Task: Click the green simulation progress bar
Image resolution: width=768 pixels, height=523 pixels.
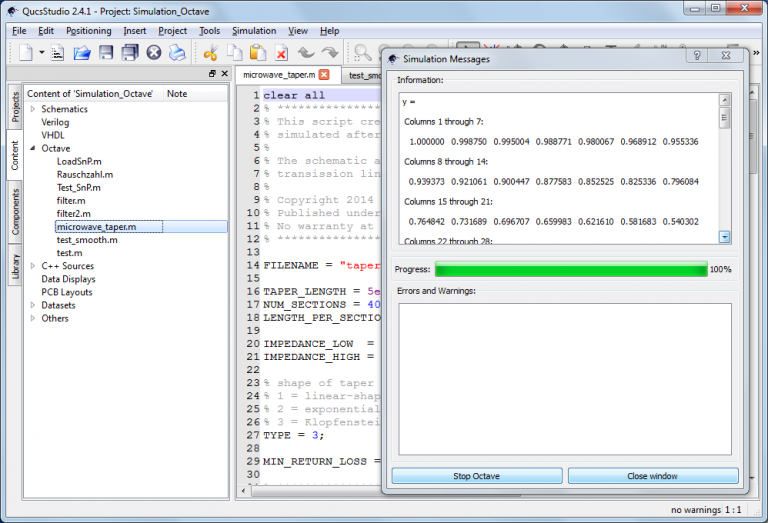Action: coord(570,270)
